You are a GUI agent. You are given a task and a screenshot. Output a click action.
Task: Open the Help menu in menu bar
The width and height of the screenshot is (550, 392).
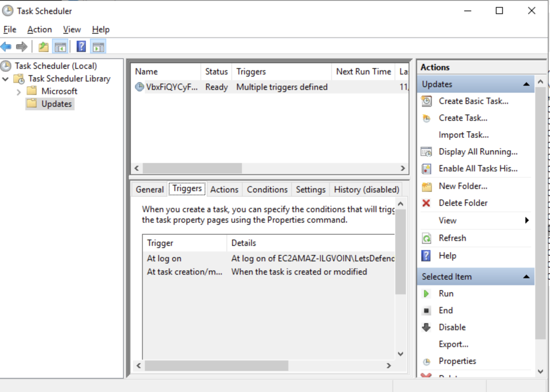tap(101, 30)
